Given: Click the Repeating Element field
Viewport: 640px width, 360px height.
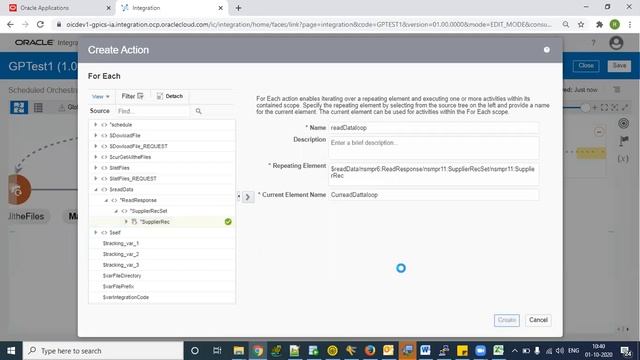Looking at the screenshot, I should point(433,173).
